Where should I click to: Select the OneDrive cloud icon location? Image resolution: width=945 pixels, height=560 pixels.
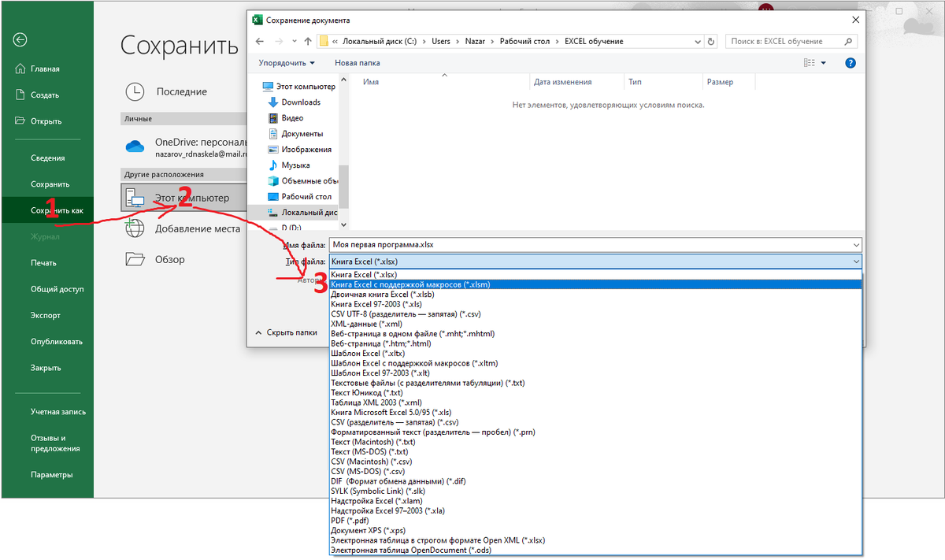point(135,146)
